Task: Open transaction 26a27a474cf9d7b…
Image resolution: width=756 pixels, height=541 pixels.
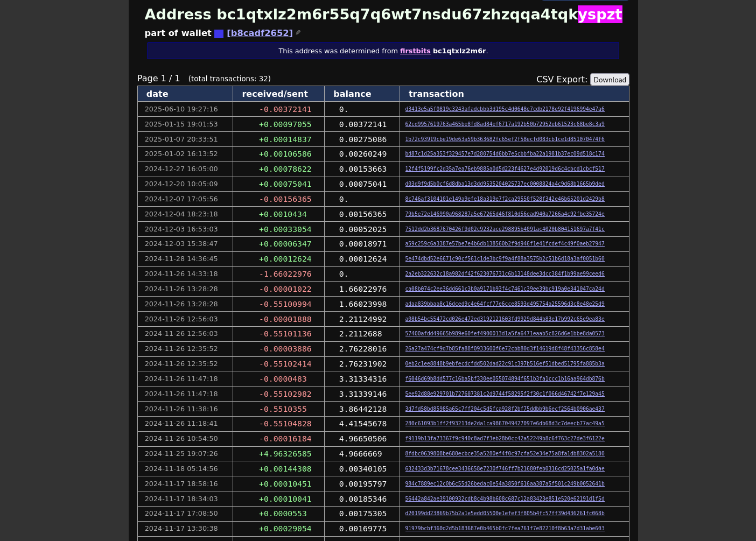Action: [505, 349]
